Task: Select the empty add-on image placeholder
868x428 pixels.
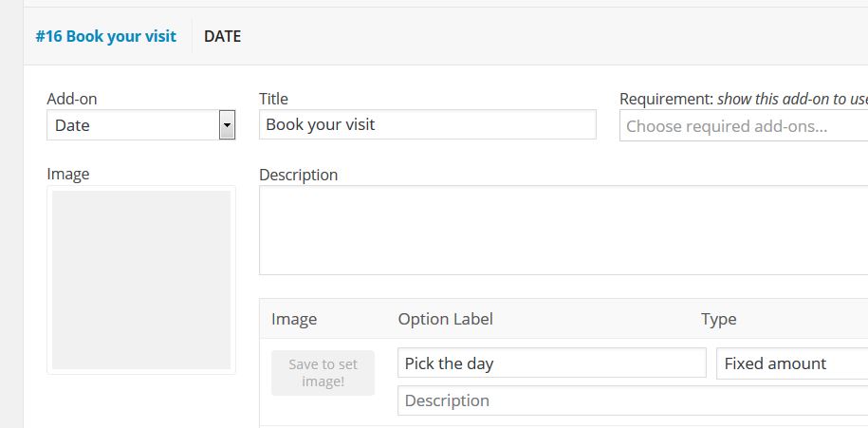Action: (141, 279)
